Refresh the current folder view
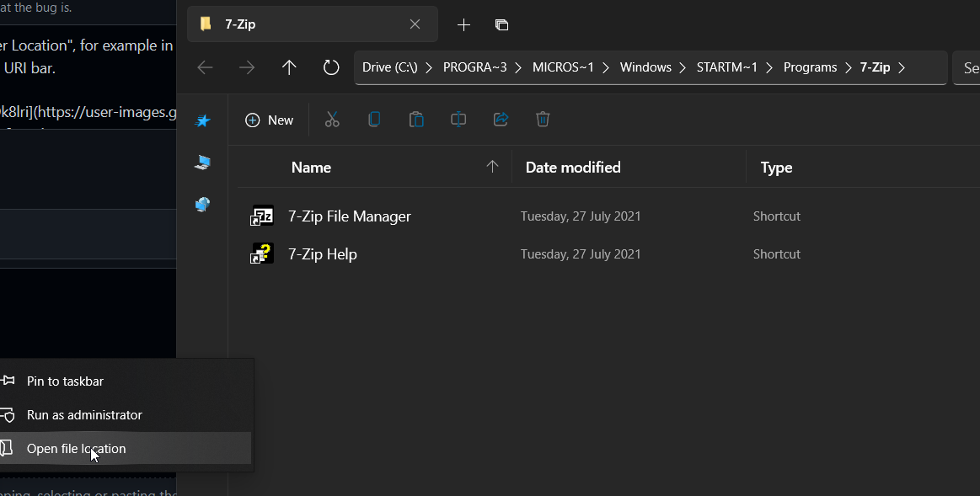 tap(330, 67)
